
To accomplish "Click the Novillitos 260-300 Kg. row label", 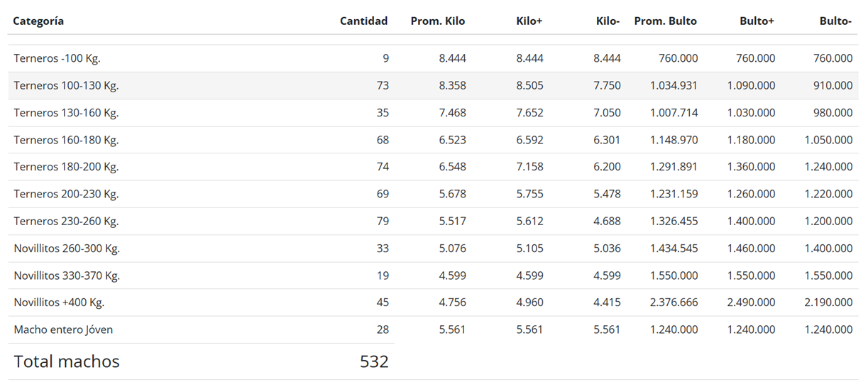I will 67,249.
